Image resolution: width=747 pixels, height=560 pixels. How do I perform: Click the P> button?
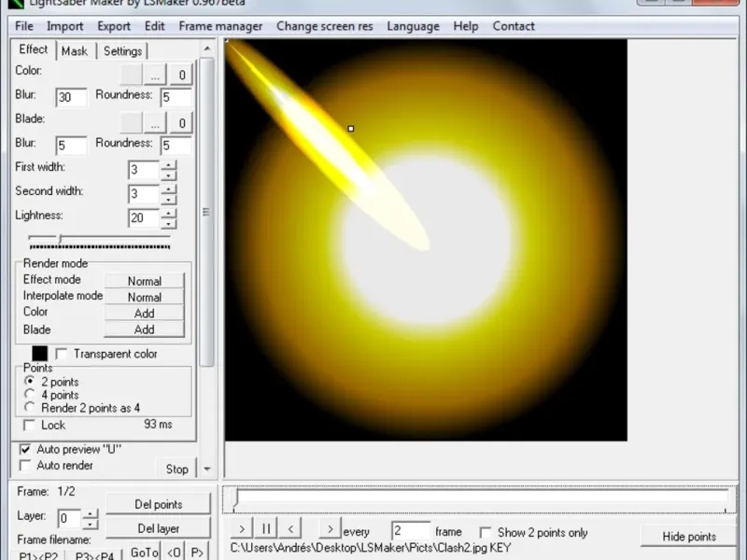tap(197, 553)
